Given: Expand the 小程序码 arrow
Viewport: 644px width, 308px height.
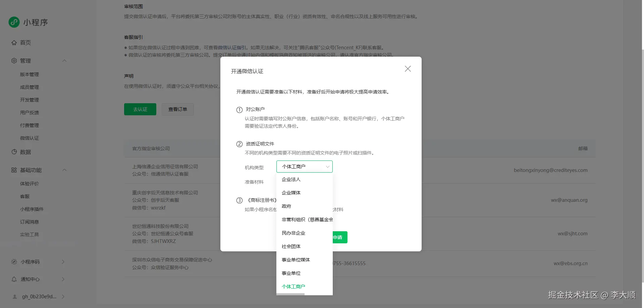Looking at the screenshot, I should pyautogui.click(x=63, y=262).
